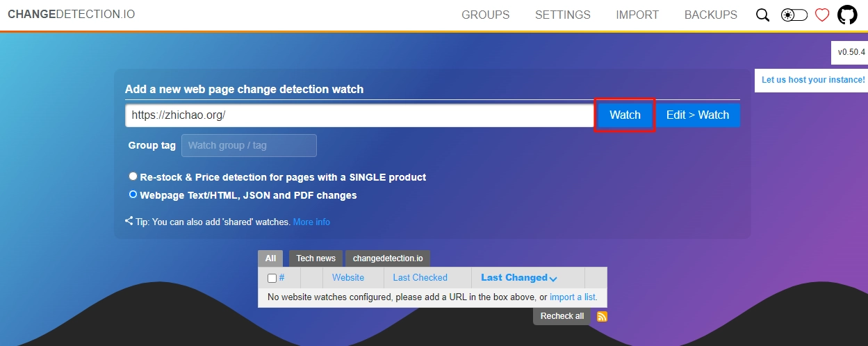This screenshot has width=868, height=346.
Task: Open the GitHub logo link
Action: (x=847, y=15)
